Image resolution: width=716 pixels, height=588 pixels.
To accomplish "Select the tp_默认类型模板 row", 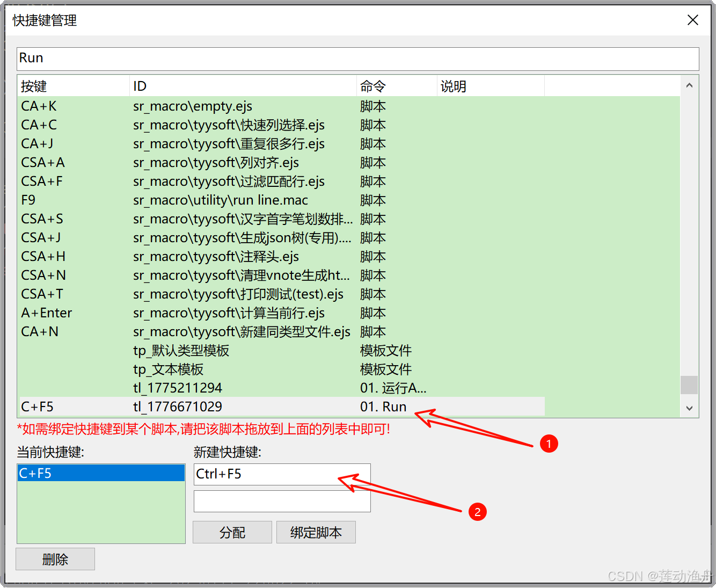I will click(282, 351).
